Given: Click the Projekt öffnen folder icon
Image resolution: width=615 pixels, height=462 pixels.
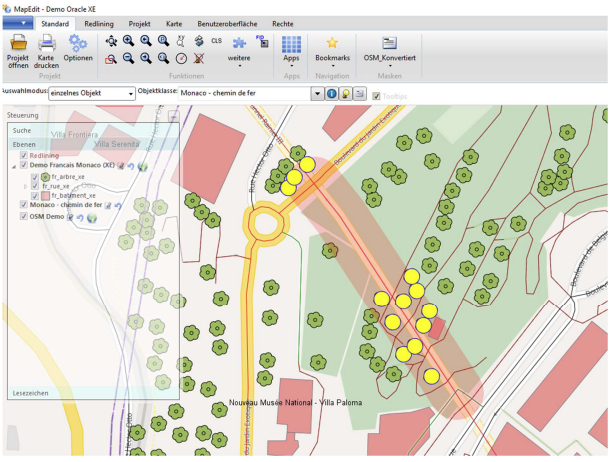Looking at the screenshot, I should click(x=17, y=43).
